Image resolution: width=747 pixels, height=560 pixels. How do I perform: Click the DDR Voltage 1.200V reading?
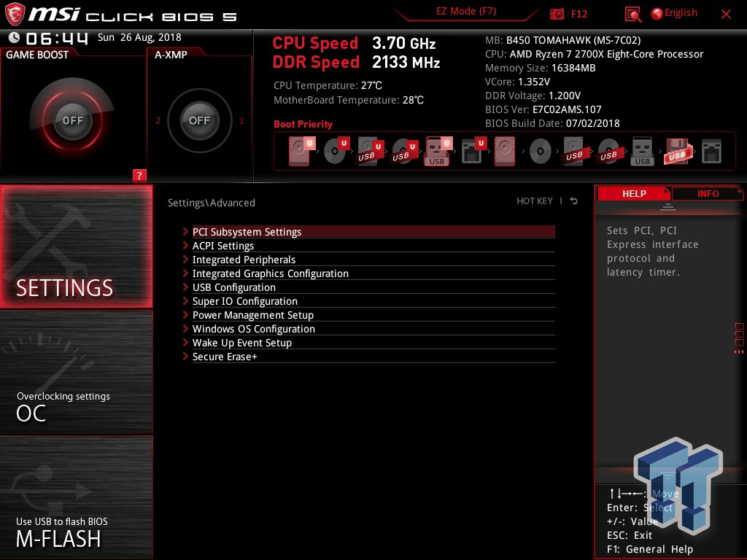coord(533,96)
